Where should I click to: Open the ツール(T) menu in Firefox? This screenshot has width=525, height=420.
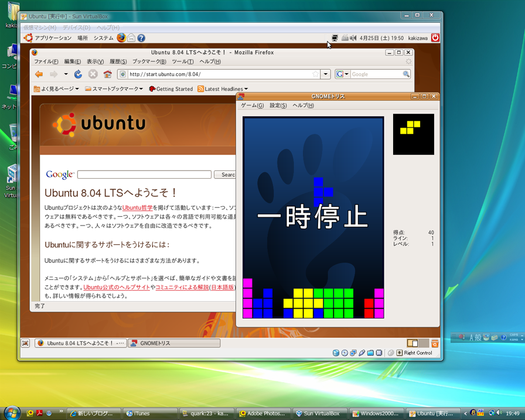click(x=183, y=62)
